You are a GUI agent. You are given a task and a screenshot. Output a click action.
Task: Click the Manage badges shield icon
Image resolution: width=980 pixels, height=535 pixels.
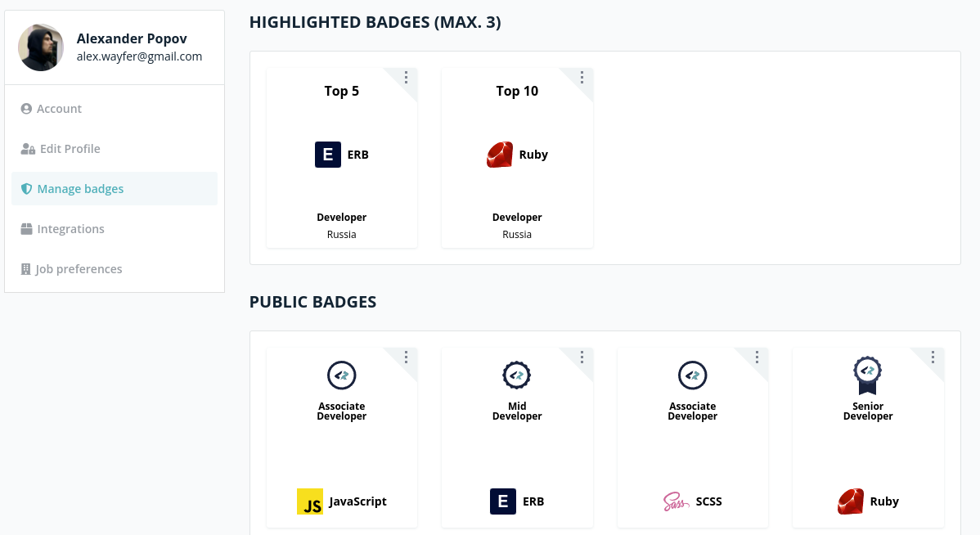coord(26,189)
